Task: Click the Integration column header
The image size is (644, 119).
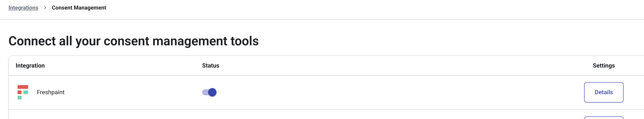Action: 30,66
